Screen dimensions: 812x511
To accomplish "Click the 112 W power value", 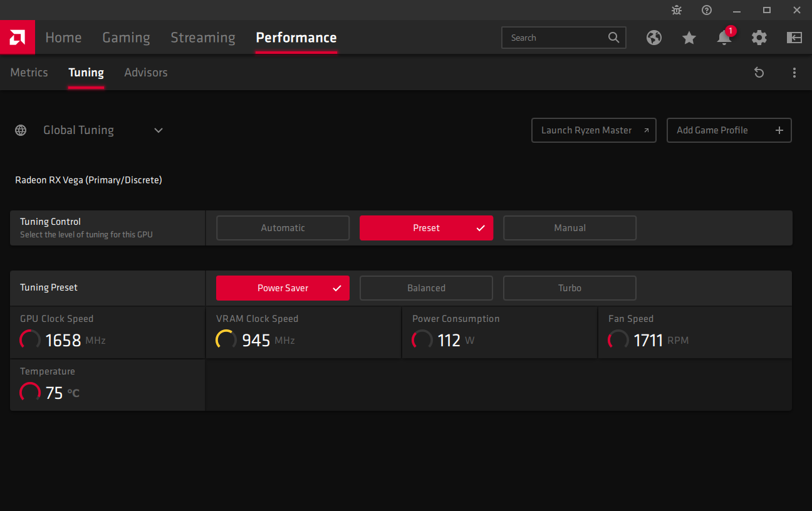I will click(x=456, y=340).
